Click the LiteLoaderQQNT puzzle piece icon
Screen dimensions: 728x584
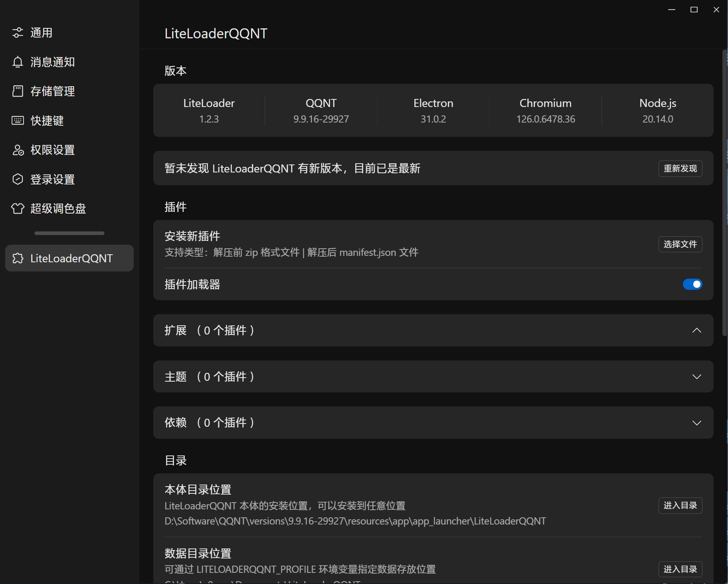18,258
